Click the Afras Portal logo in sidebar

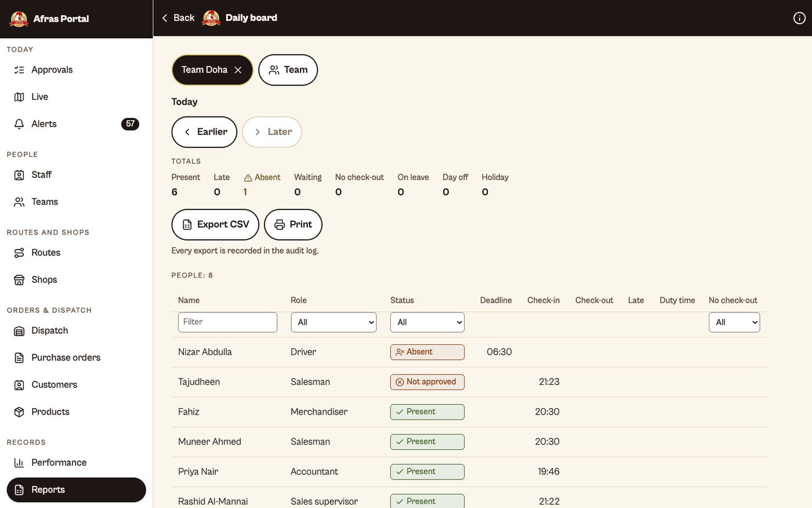point(19,19)
